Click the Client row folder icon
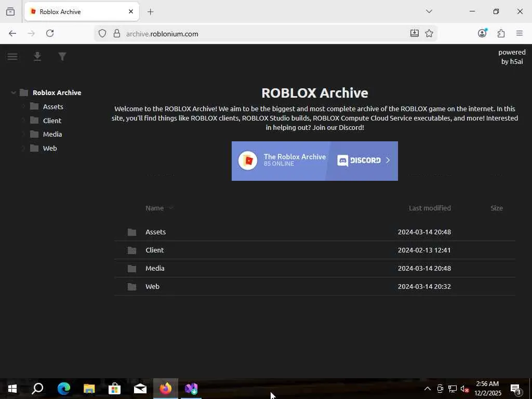The height and width of the screenshot is (399, 532). click(132, 250)
